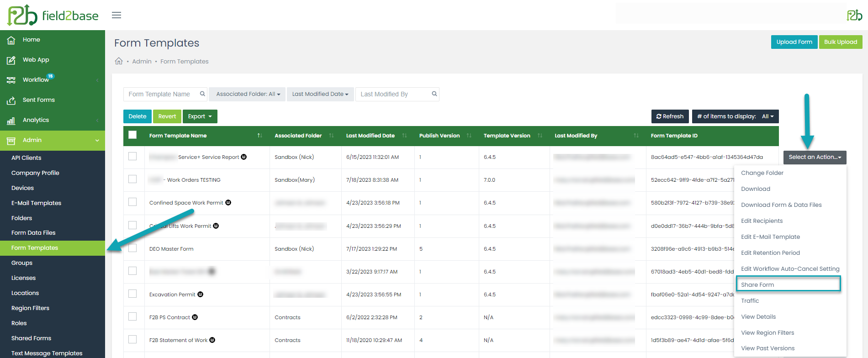Viewport: 868px width, 358px height.
Task: Check the F2B PS Contract row checkbox
Action: [x=132, y=316]
